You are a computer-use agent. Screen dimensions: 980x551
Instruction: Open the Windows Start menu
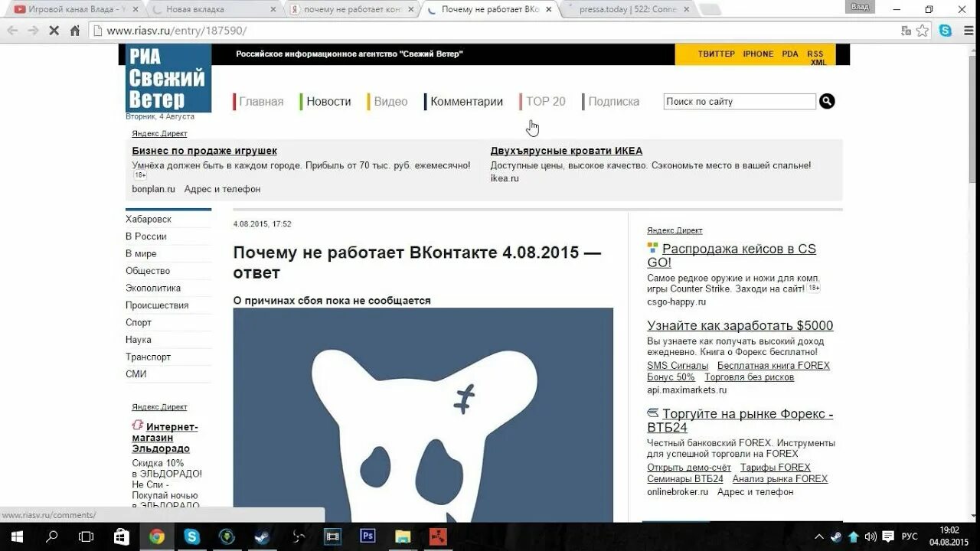(x=17, y=536)
